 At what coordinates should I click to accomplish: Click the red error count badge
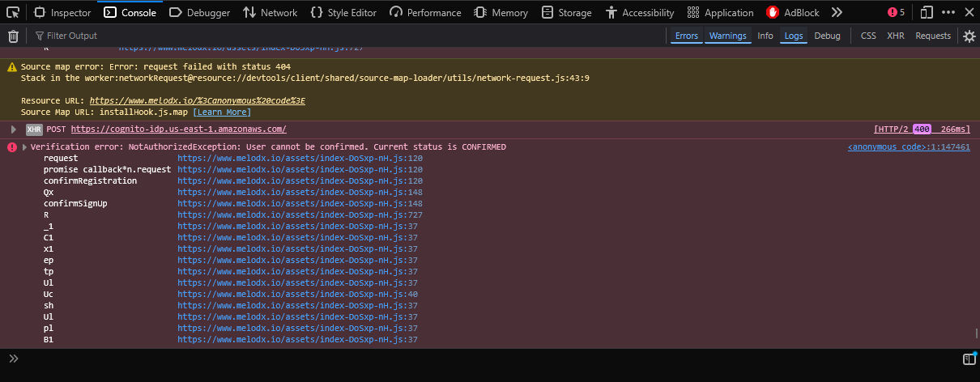pos(896,12)
